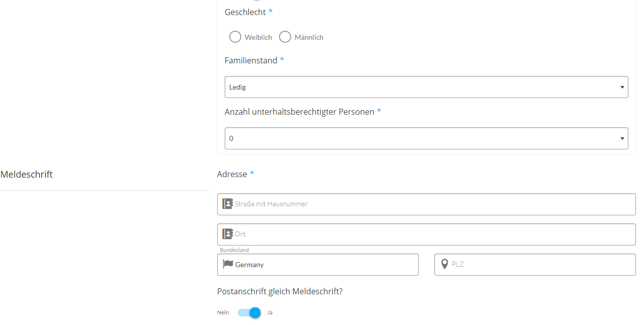Image resolution: width=644 pixels, height=325 pixels.
Task: Click the Ja label next to switch
Action: [x=270, y=312]
